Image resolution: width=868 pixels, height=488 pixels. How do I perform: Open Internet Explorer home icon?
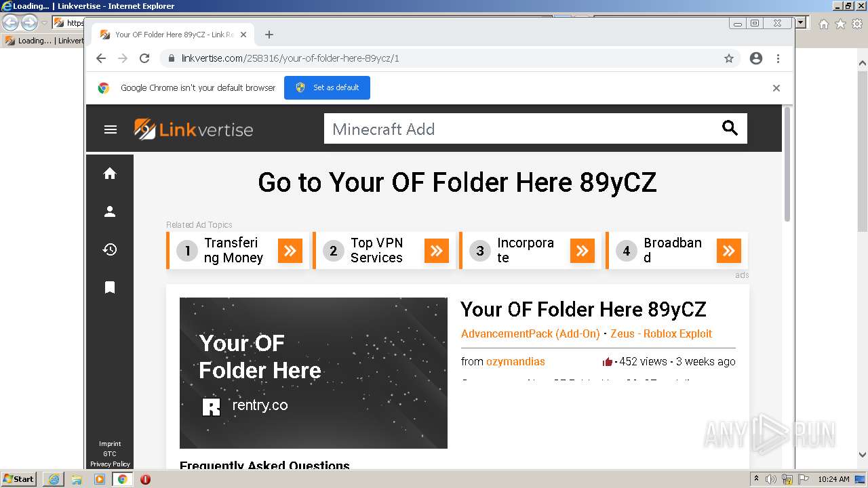(x=823, y=24)
